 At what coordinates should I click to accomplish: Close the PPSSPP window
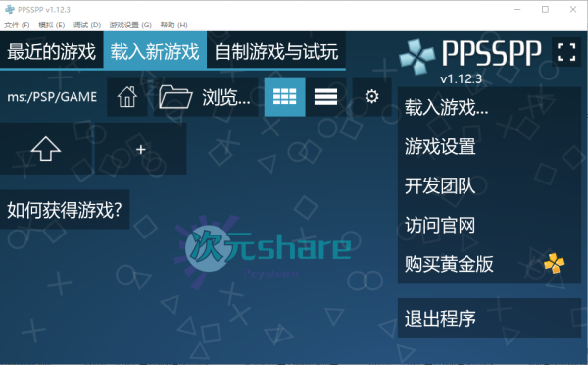point(573,10)
